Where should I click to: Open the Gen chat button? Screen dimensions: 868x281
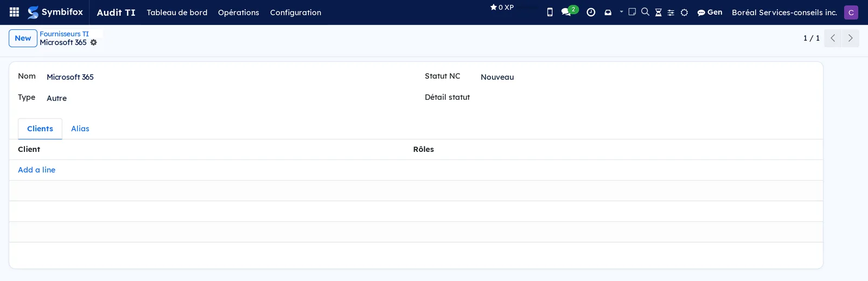(x=710, y=12)
